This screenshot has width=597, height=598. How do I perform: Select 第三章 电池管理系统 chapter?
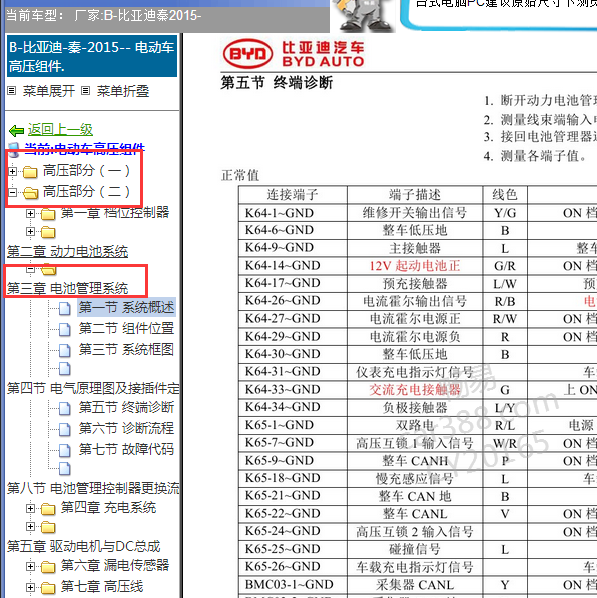(68, 288)
